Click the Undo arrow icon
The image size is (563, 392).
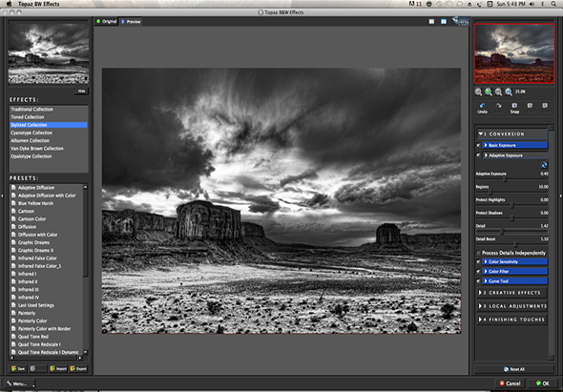point(482,106)
